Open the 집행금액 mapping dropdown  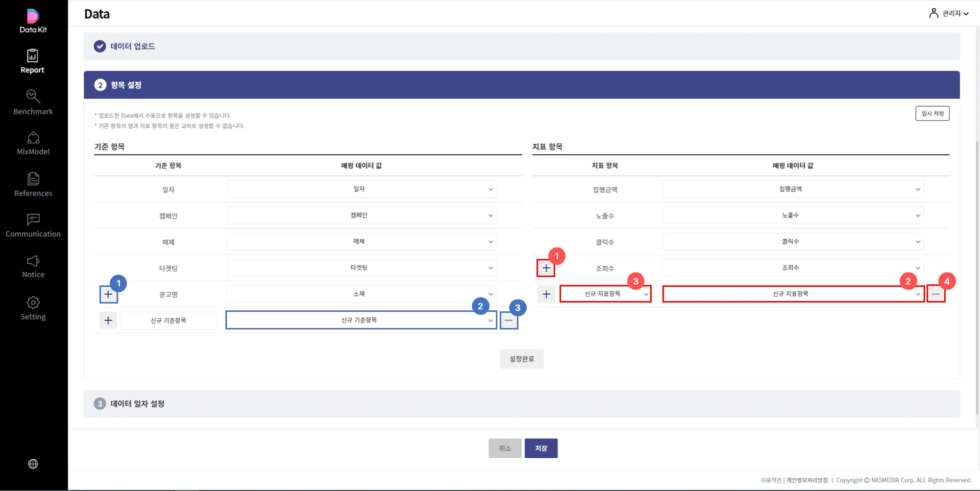tap(793, 189)
